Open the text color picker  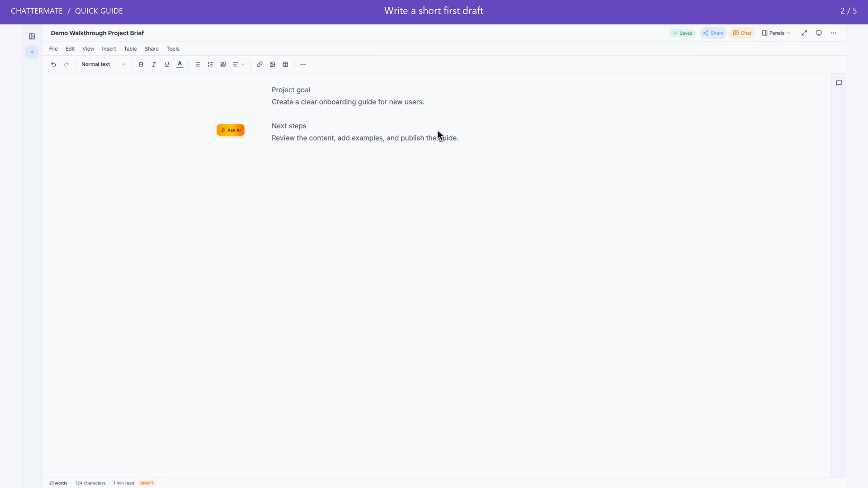(179, 65)
